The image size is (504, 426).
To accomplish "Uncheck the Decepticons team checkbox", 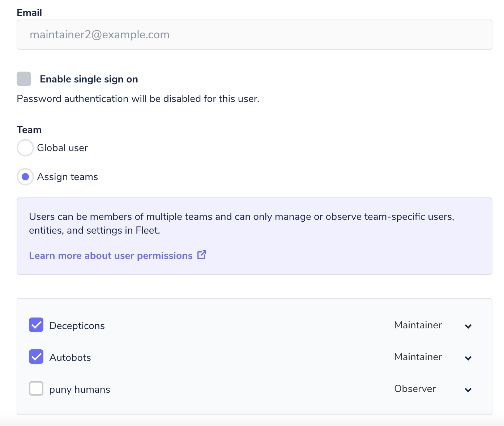I will 36,325.
